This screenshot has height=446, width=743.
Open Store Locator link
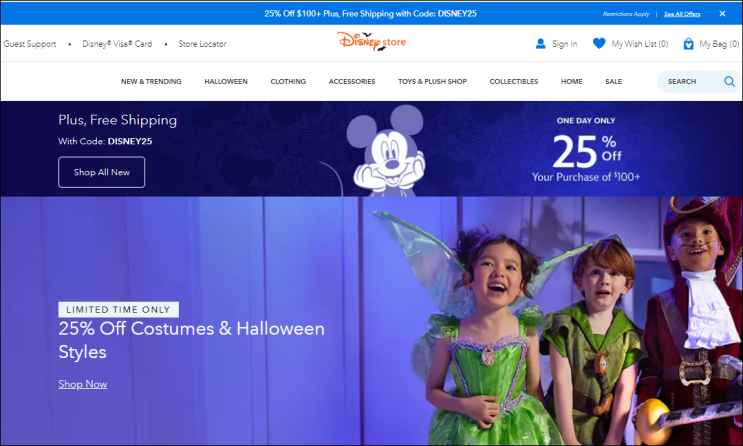202,44
